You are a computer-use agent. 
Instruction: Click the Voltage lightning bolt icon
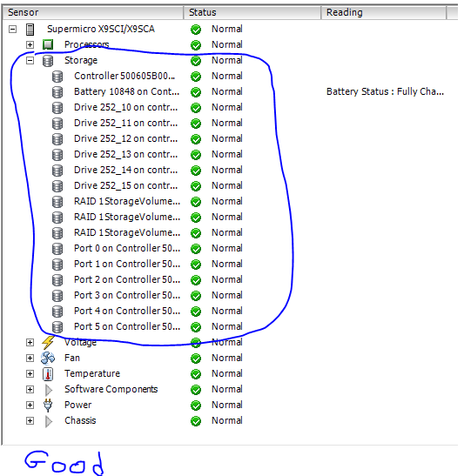tap(48, 343)
